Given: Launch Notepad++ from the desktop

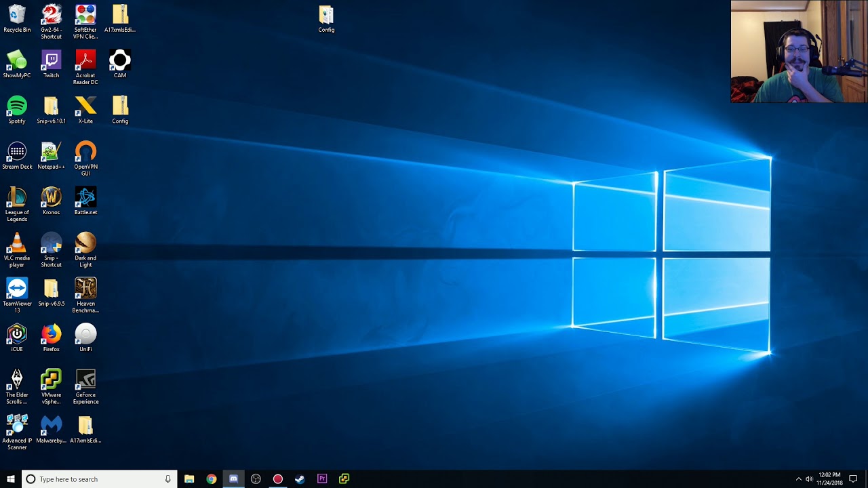Looking at the screenshot, I should point(51,155).
